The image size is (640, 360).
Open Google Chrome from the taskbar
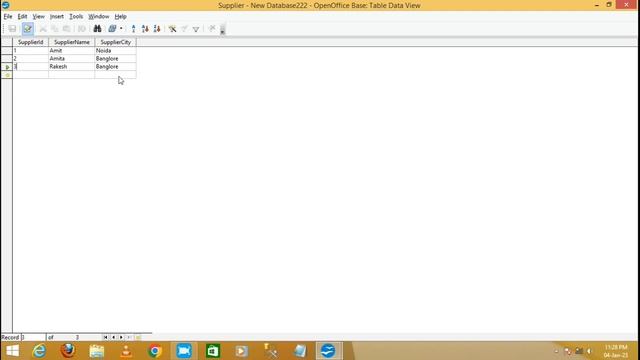click(155, 351)
